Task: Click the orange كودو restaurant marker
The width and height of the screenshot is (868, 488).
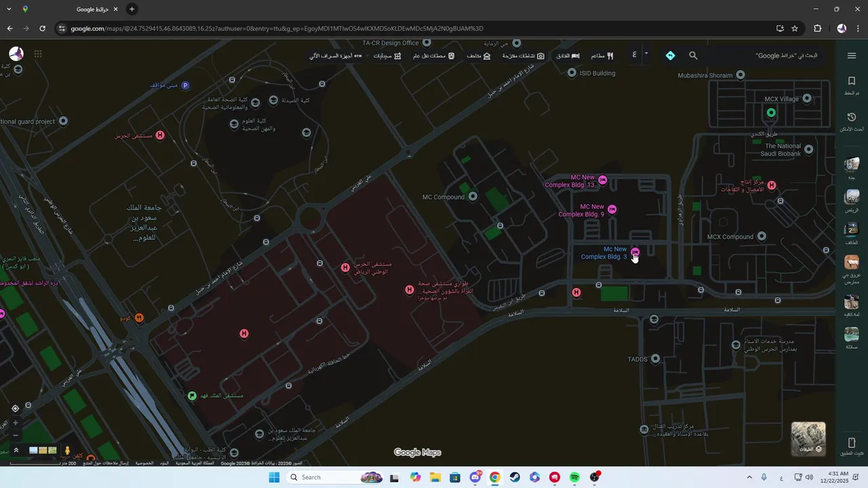Action: 139,318
